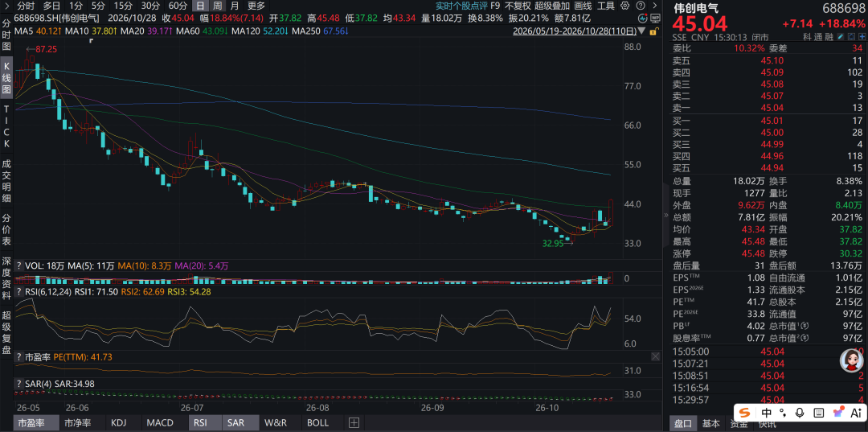
Task: Select the 60分 interval
Action: pos(178,6)
